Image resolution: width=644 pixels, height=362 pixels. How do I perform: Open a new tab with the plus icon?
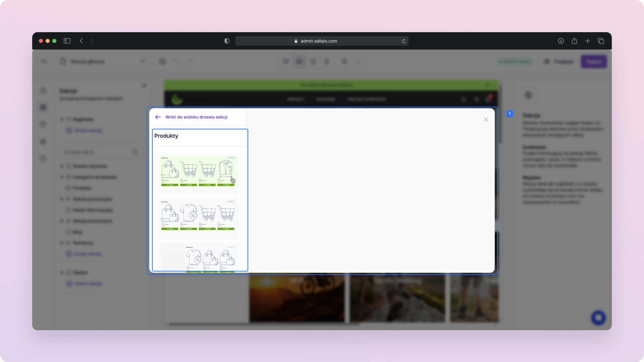pos(588,41)
